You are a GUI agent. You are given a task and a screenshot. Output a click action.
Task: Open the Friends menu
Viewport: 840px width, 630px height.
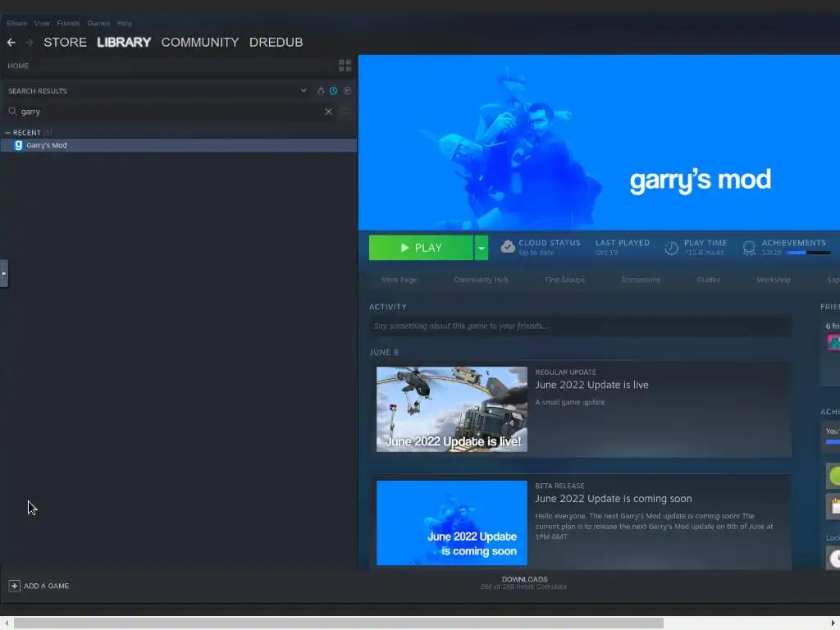(x=68, y=24)
